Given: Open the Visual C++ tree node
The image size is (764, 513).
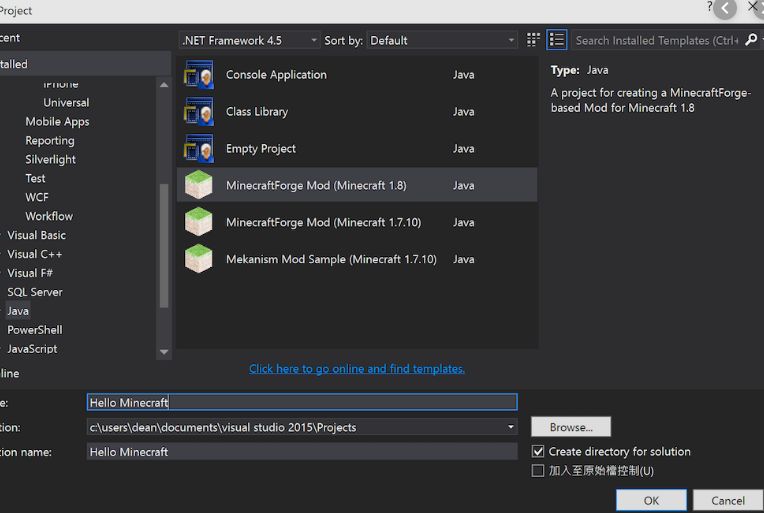Looking at the screenshot, I should (34, 254).
